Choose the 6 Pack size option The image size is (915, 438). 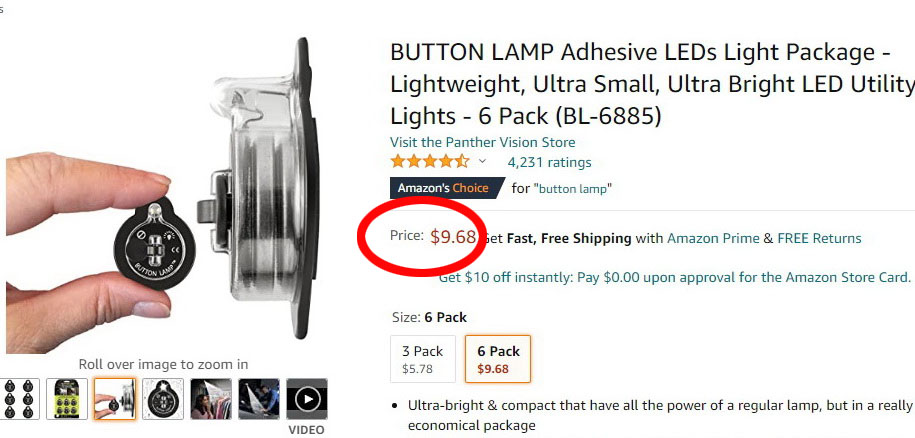tap(498, 359)
